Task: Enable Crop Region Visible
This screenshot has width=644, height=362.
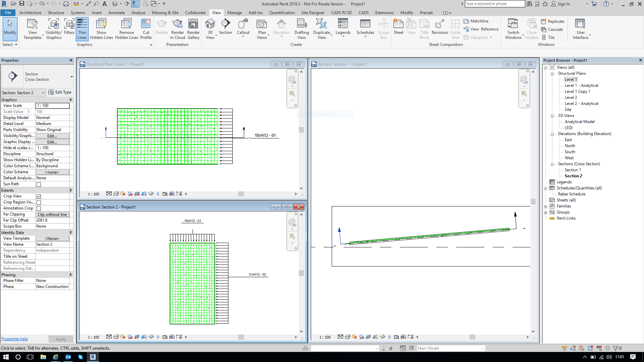Action: pos(39,202)
